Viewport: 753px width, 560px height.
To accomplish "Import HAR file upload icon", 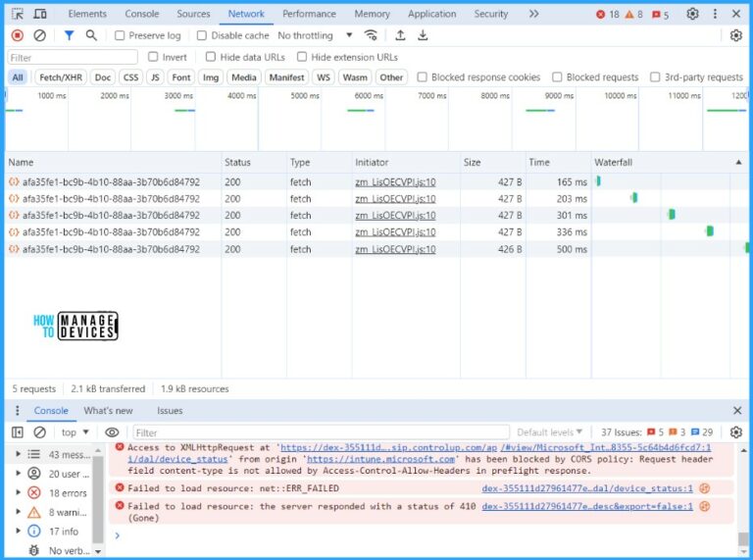I will click(x=400, y=35).
